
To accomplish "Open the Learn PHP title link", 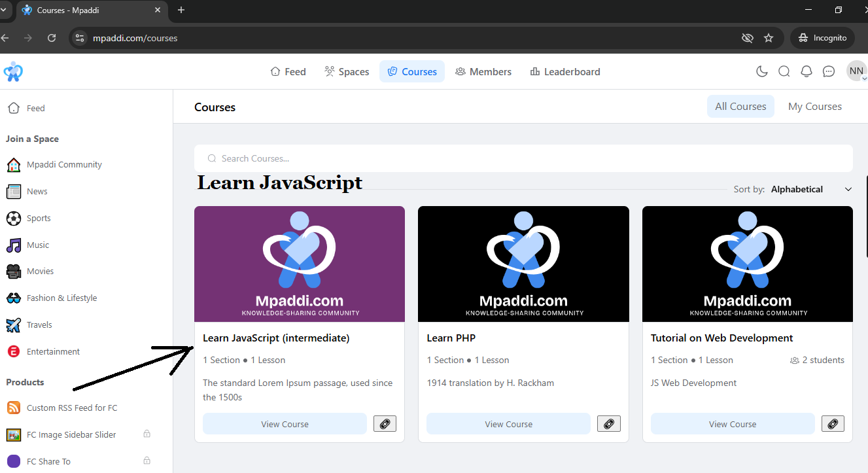I will tap(451, 338).
